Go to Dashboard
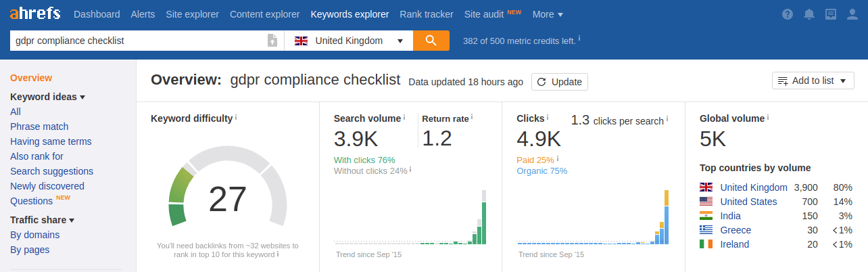The width and height of the screenshot is (868, 272). pyautogui.click(x=97, y=14)
